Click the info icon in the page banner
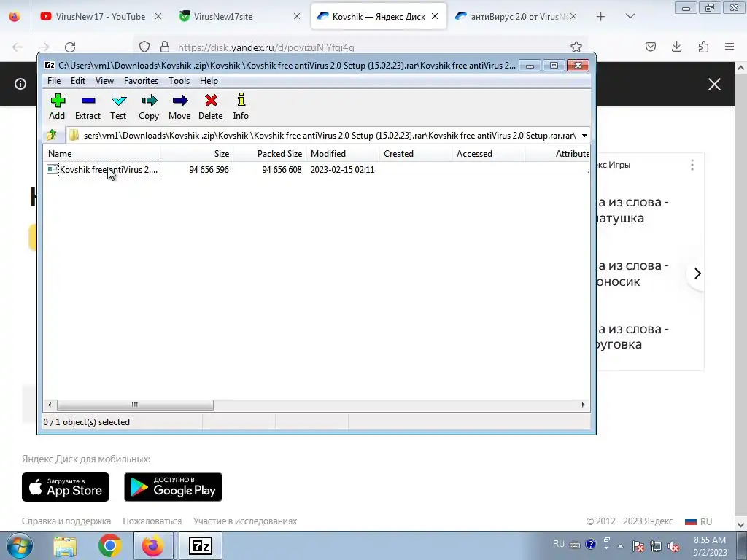The image size is (747, 560). point(20,84)
